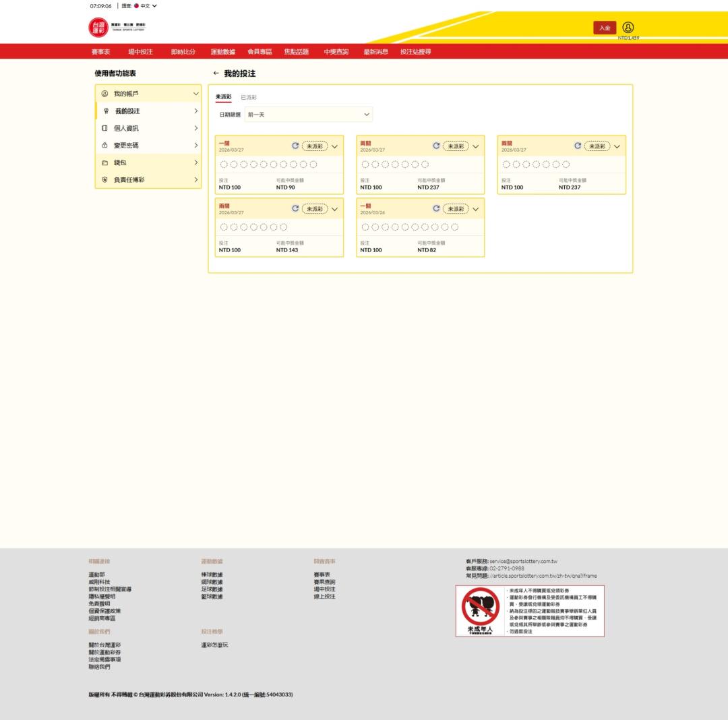Click the chevron in the 個人資訊 row
This screenshot has height=720, width=728.
tap(196, 128)
